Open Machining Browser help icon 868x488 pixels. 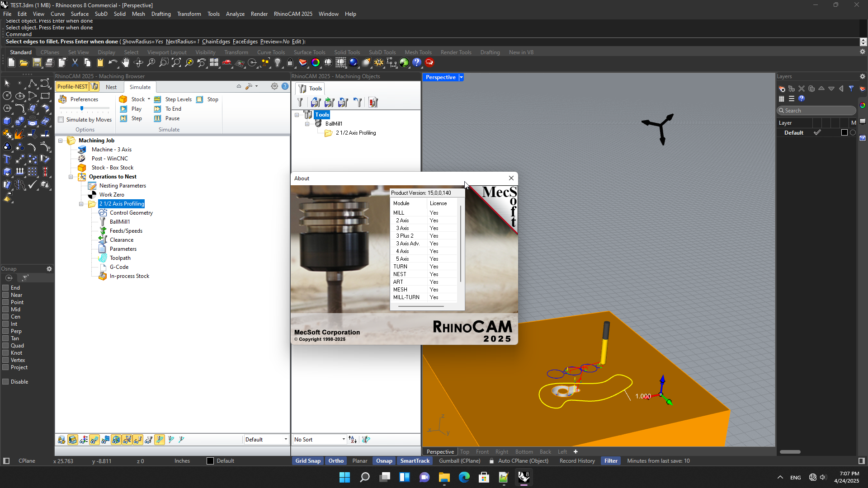coord(285,86)
